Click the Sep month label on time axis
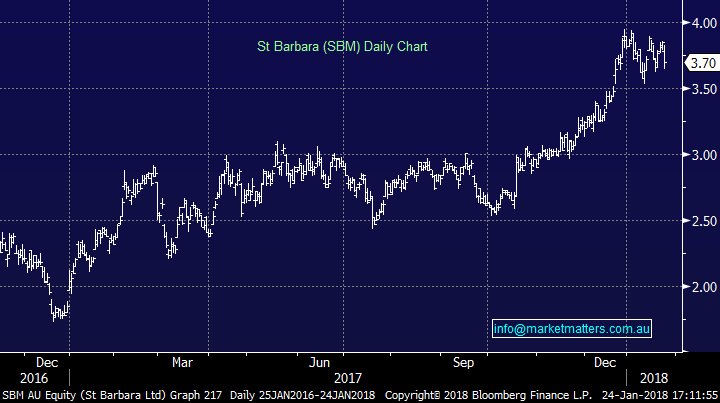 (463, 363)
